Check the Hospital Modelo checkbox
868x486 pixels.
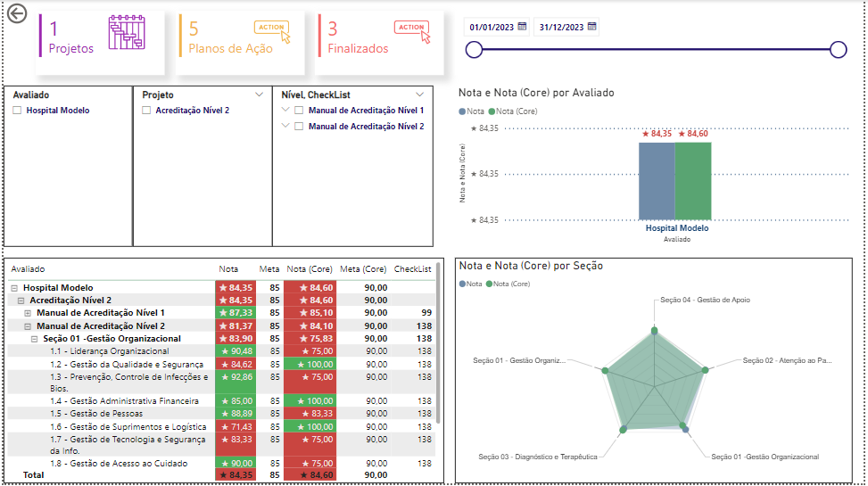click(x=17, y=111)
